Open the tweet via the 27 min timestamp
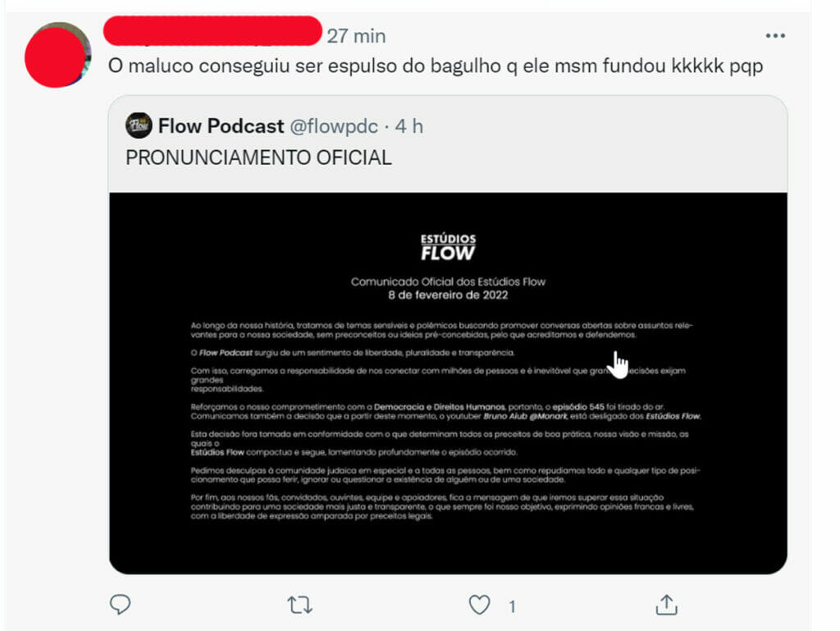The image size is (840, 631). click(356, 36)
